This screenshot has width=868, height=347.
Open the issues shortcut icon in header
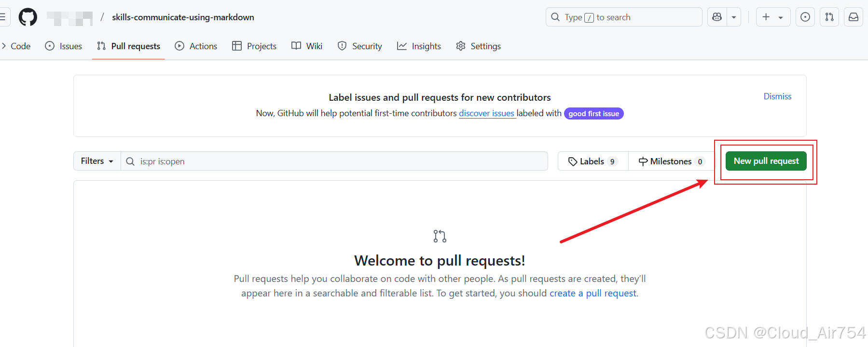click(x=805, y=17)
